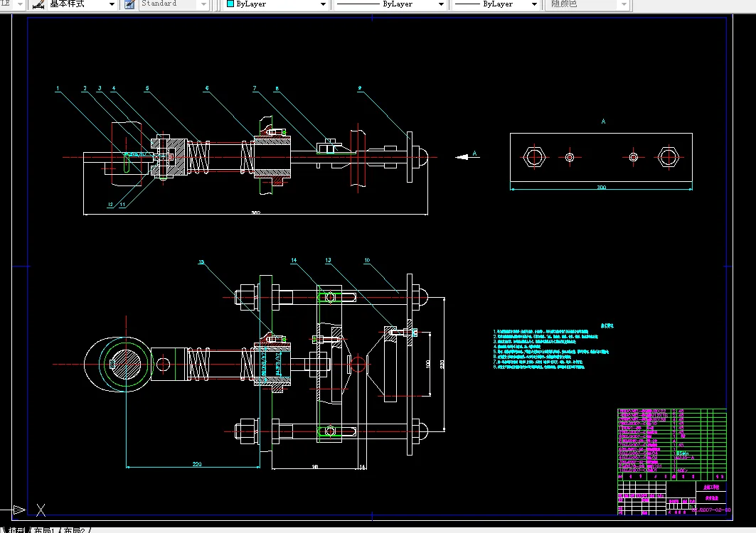
Task: Select the left hex nut in view A
Action: (534, 157)
